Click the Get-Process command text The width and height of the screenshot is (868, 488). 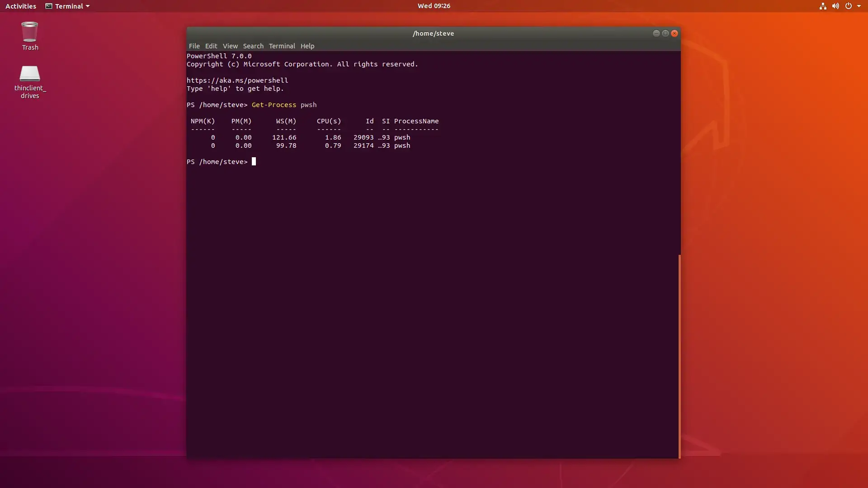pyautogui.click(x=274, y=105)
